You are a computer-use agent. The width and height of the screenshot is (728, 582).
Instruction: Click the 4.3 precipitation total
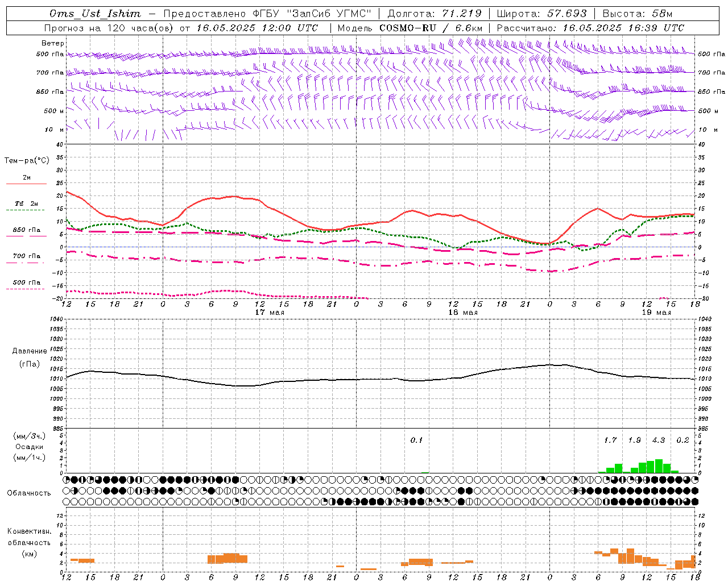(659, 440)
